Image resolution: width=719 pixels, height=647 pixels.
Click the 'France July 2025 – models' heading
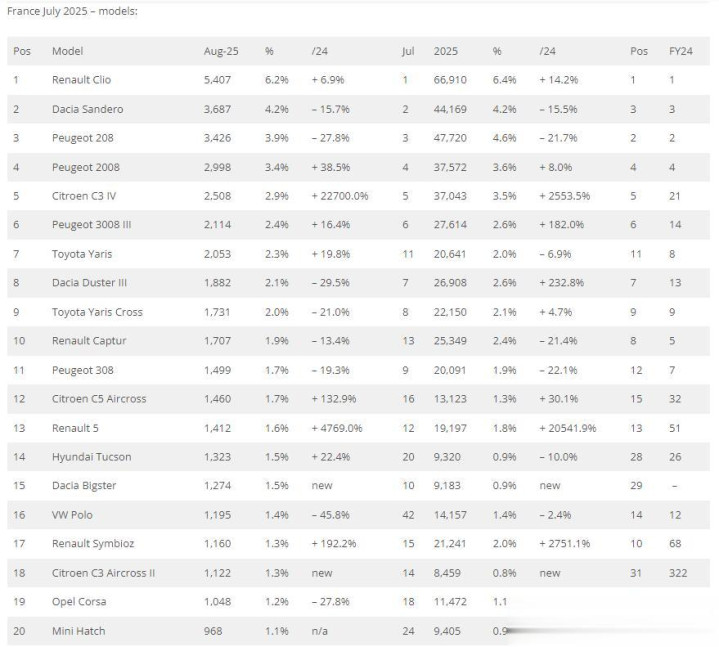[72, 11]
